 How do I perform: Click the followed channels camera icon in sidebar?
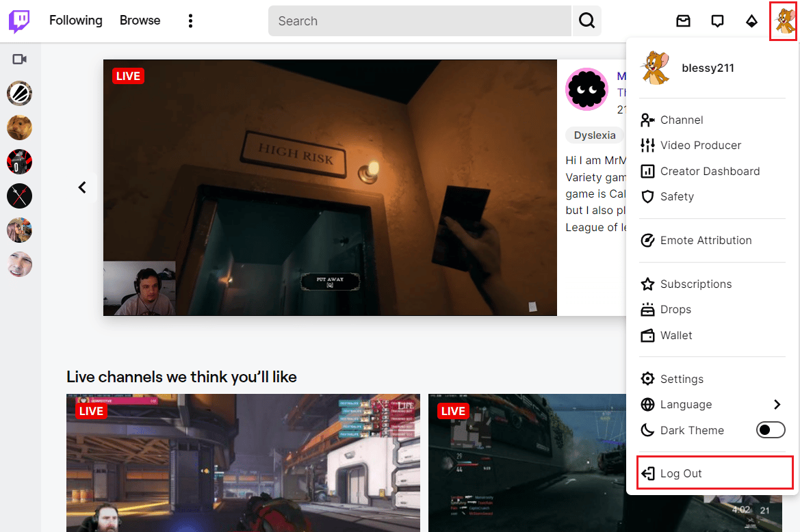point(19,59)
